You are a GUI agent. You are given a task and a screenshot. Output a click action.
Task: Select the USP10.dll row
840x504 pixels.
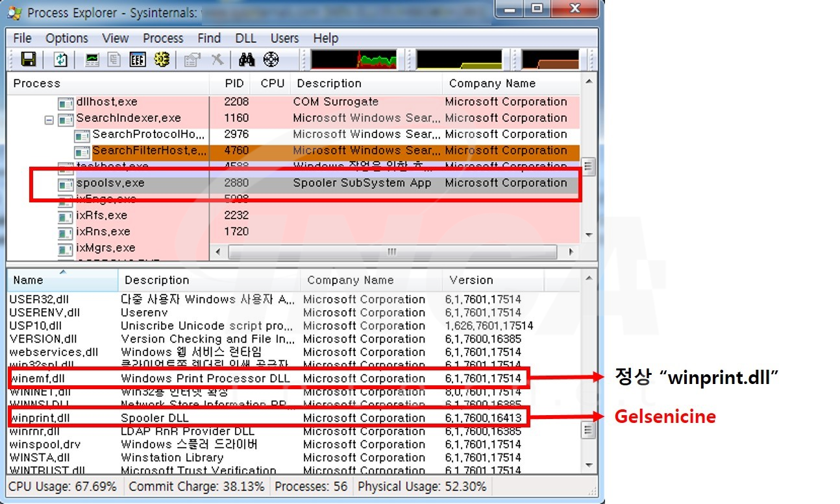tap(293, 326)
